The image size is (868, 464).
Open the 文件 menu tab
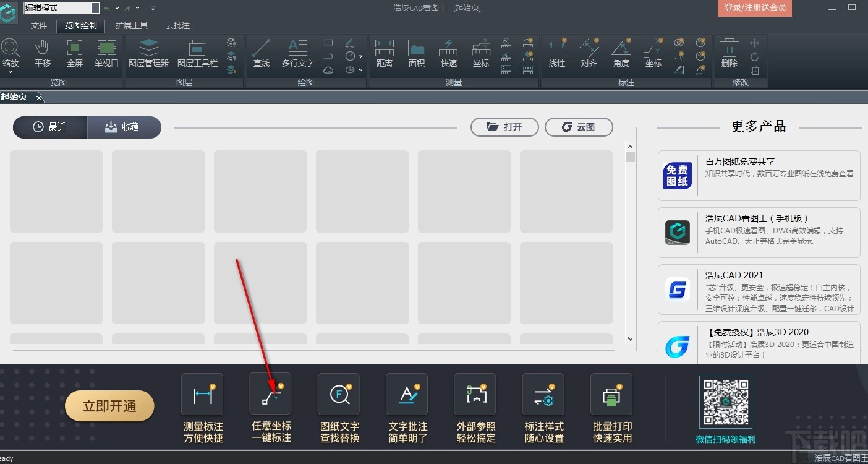coord(39,25)
